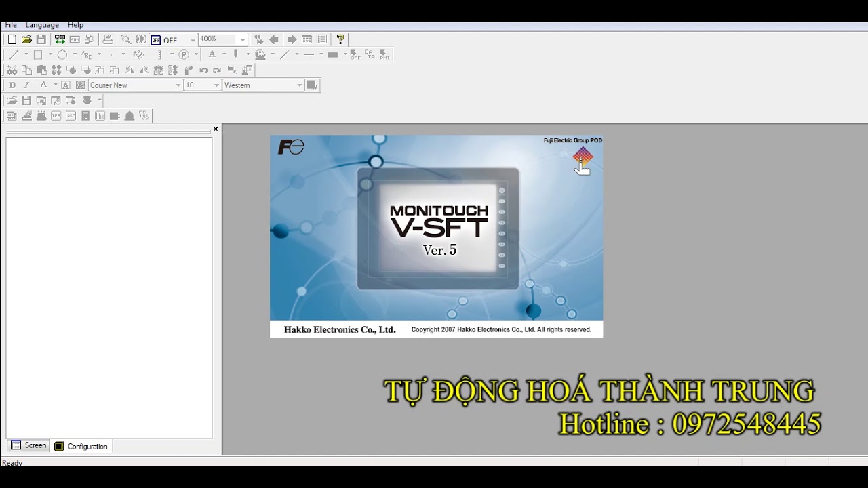Select the rectangle drawing tool
The height and width of the screenshot is (488, 868).
coord(38,54)
